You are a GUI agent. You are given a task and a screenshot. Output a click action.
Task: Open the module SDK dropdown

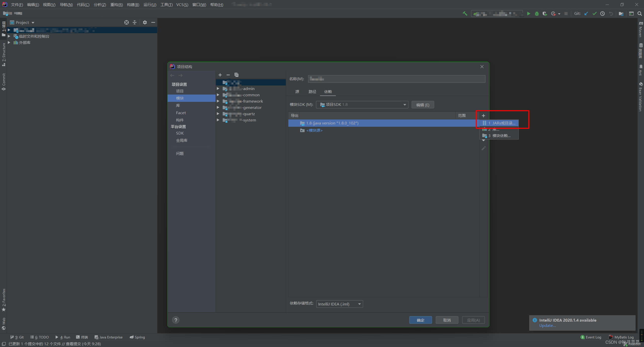point(405,105)
